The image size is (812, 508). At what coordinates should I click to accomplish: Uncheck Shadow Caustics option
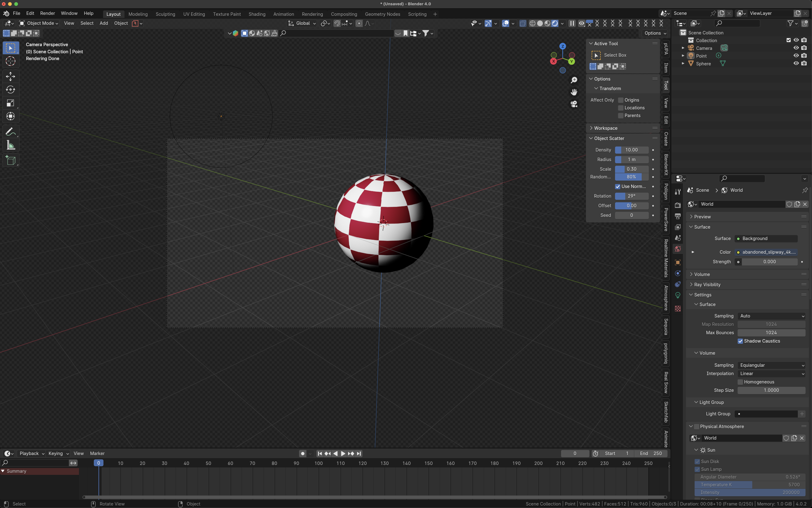pos(740,341)
